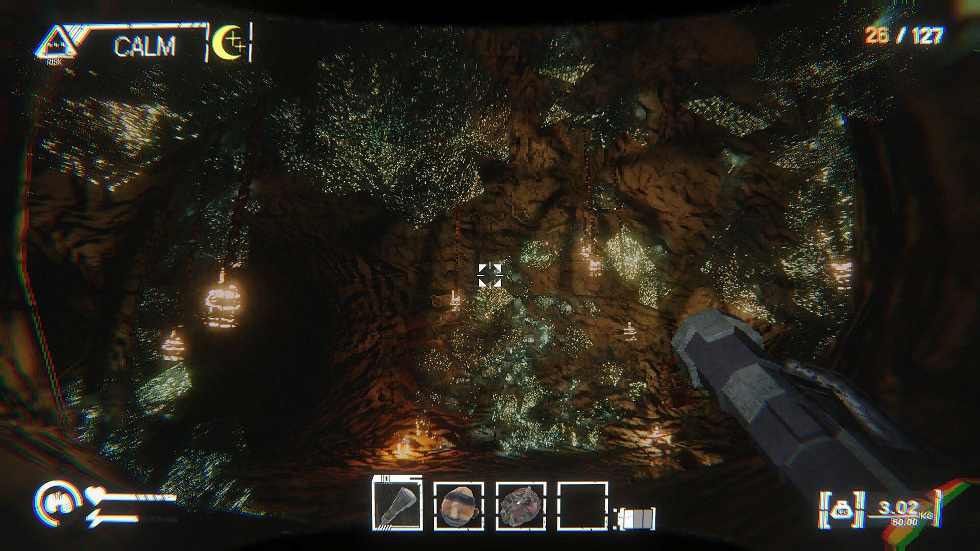Click the center aiming crosshair
Image resolution: width=980 pixels, height=551 pixels.
coord(489,275)
